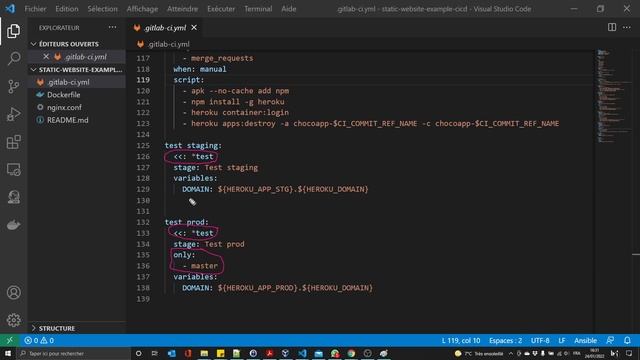Click the Visual Studio Code taskbar icon
Screen dimensions: 640x360
(302, 353)
